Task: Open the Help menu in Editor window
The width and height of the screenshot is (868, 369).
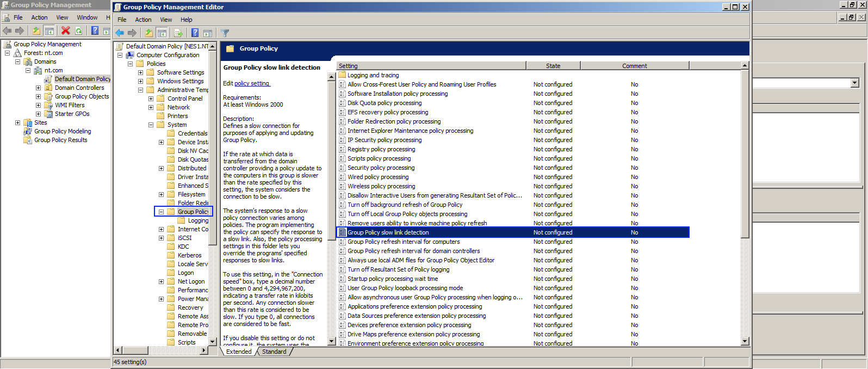Action: coord(186,20)
